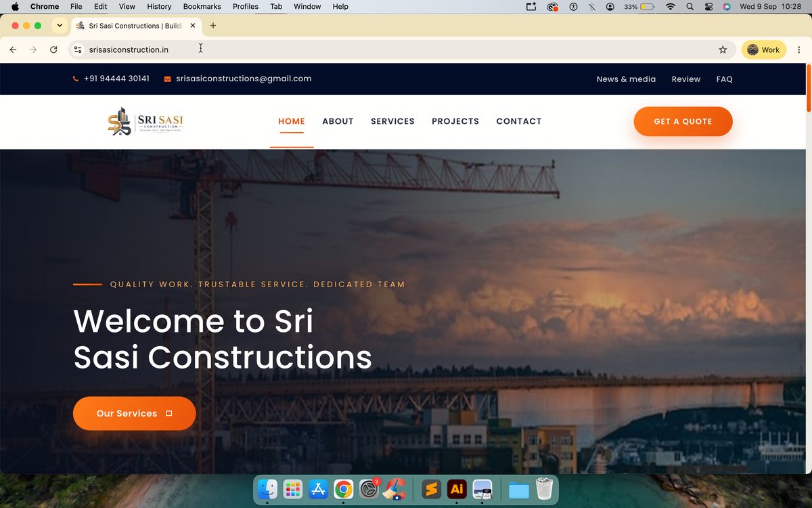
Task: Close the Sri Sasi Constructions tab
Action: (193, 26)
